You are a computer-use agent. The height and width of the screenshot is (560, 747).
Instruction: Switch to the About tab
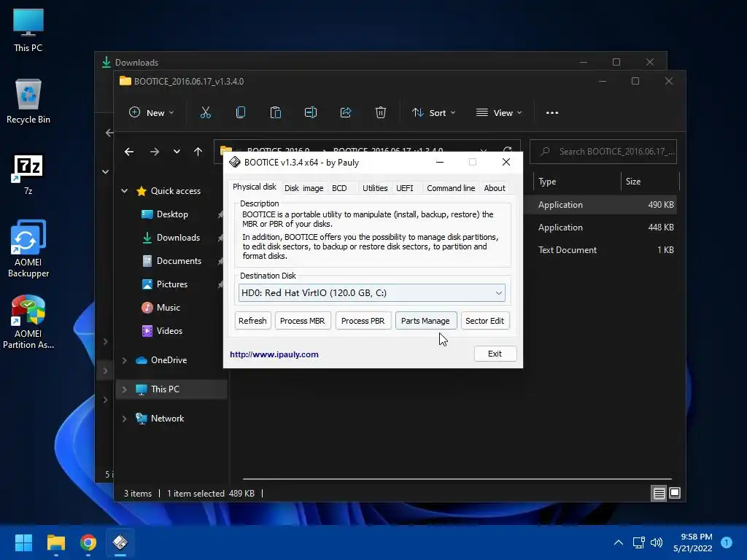pyautogui.click(x=495, y=188)
